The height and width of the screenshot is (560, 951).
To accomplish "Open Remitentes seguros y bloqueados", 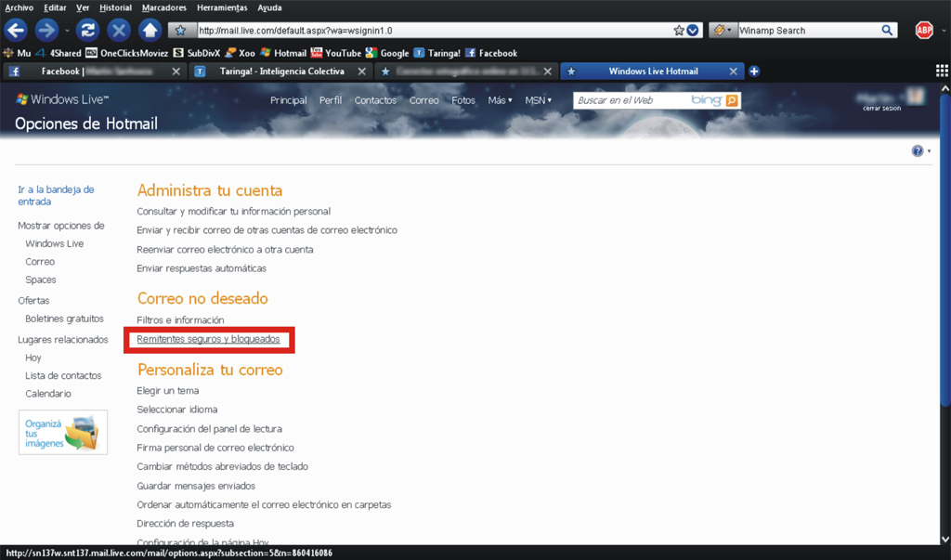I will tap(208, 339).
